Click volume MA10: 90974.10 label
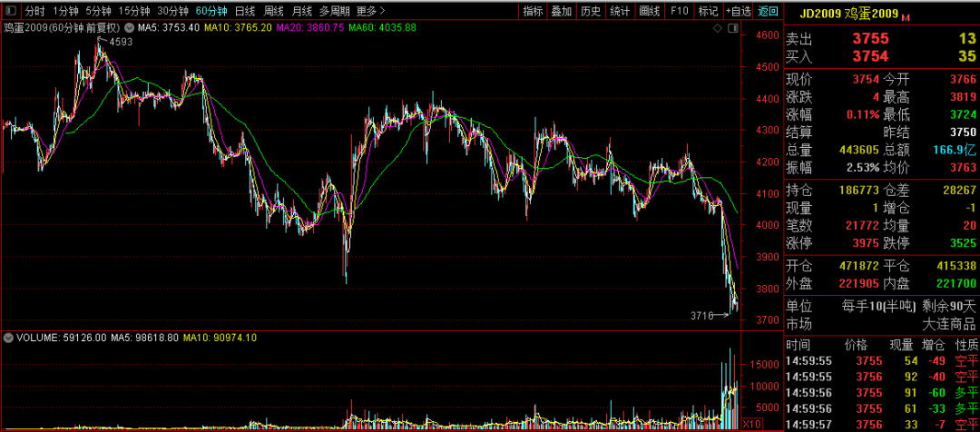 [221, 338]
